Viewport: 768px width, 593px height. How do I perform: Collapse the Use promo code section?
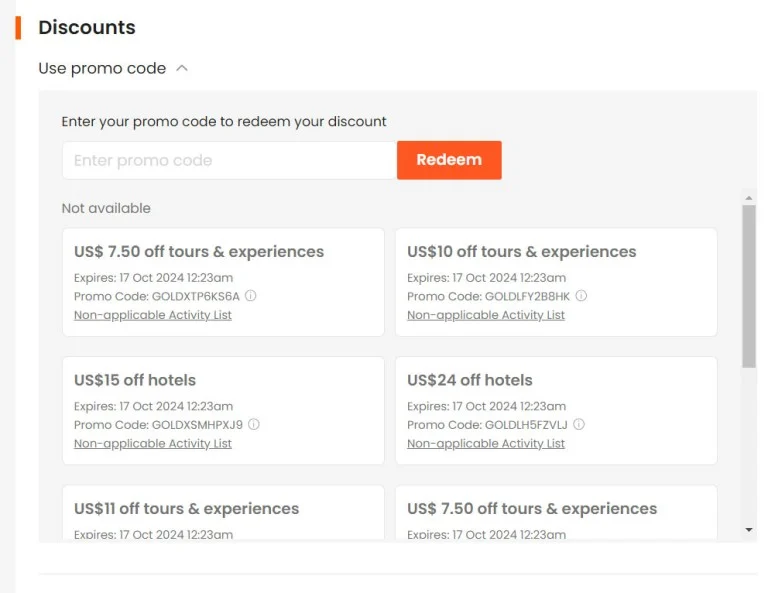point(113,68)
